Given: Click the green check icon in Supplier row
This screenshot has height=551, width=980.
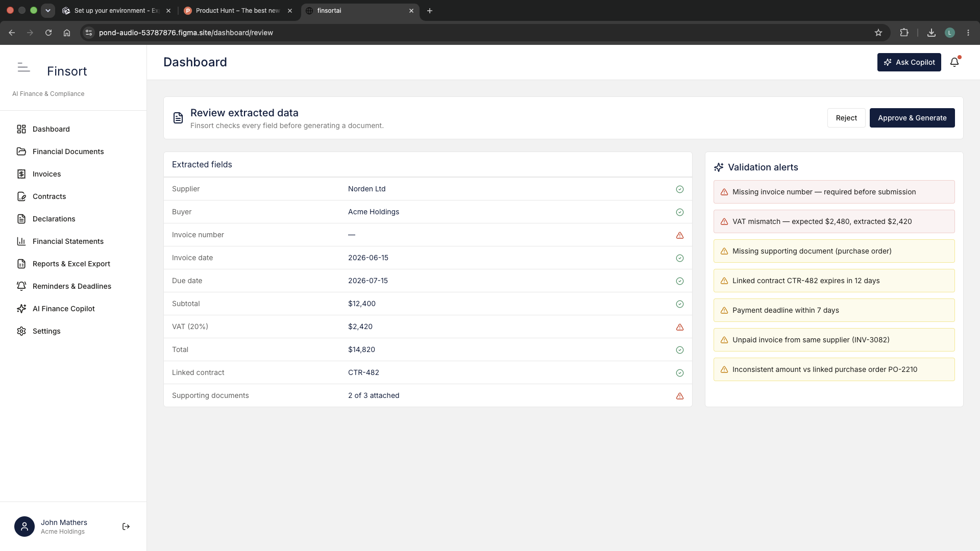Looking at the screenshot, I should [680, 189].
